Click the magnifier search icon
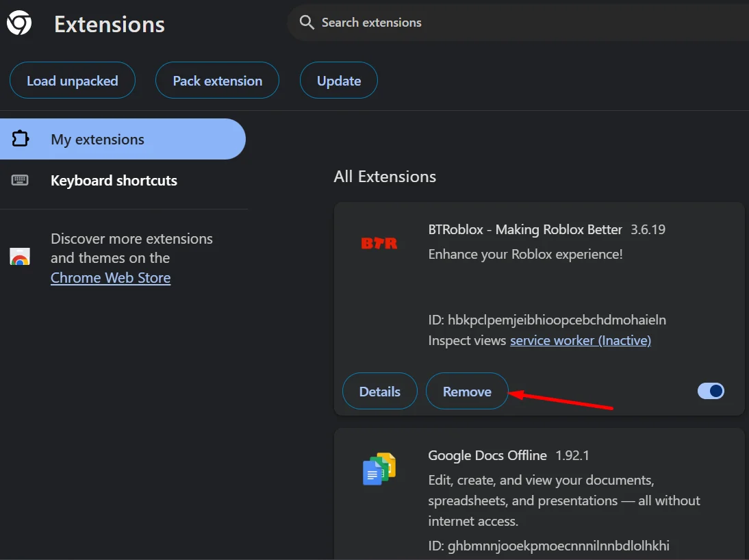 pos(307,23)
